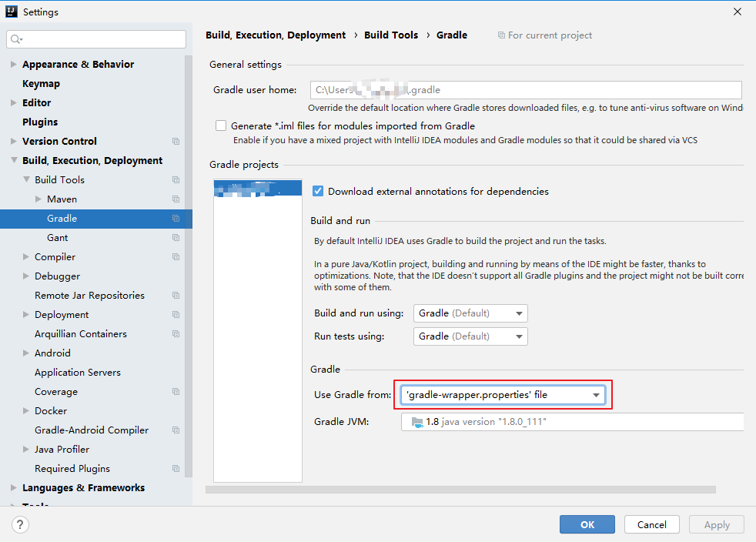Click the project-level icon beside Deployment
This screenshot has height=542, width=756.
[x=176, y=315]
